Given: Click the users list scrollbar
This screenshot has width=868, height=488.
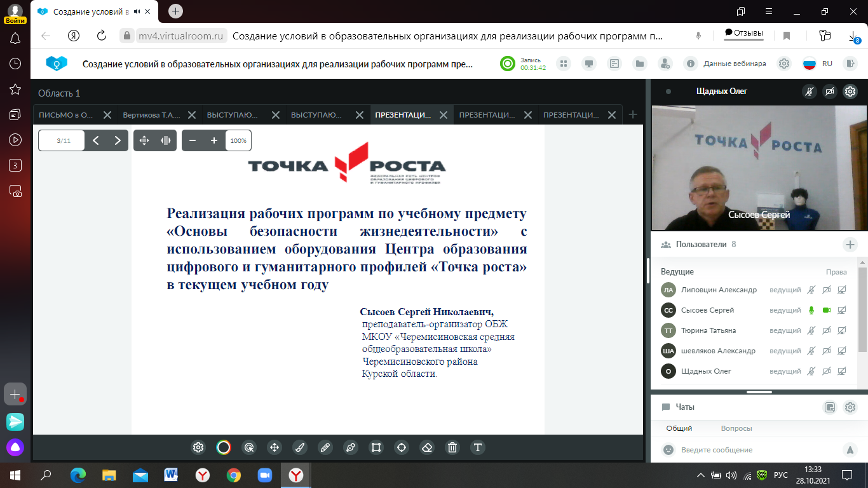Looking at the screenshot, I should tap(862, 309).
